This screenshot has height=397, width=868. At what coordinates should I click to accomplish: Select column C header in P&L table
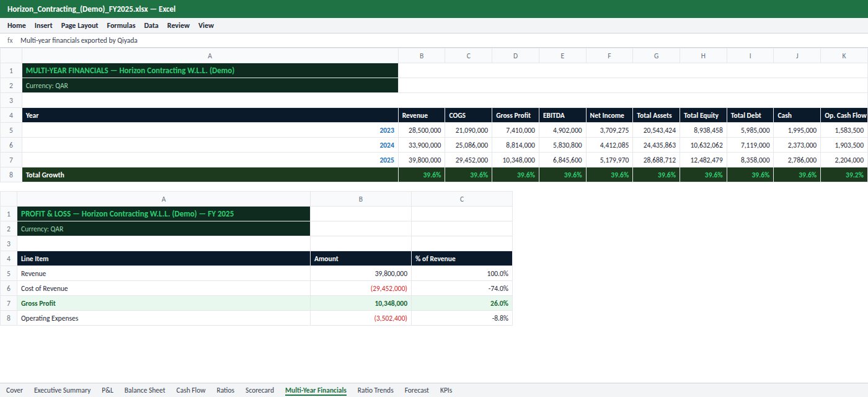click(x=462, y=199)
